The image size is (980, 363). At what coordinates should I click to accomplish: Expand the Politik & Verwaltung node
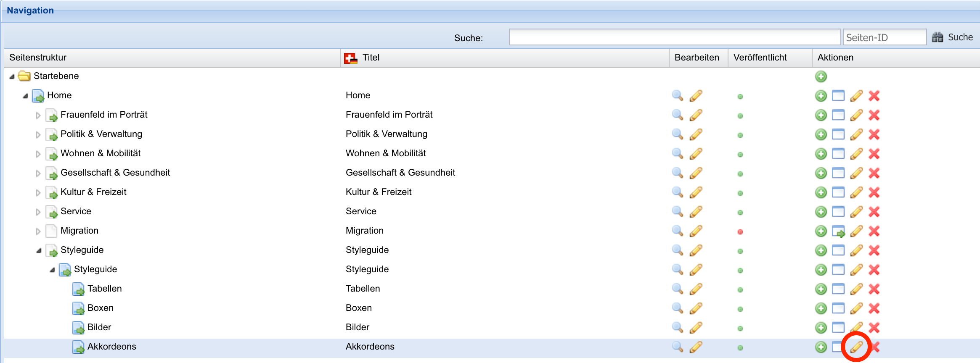pyautogui.click(x=38, y=135)
